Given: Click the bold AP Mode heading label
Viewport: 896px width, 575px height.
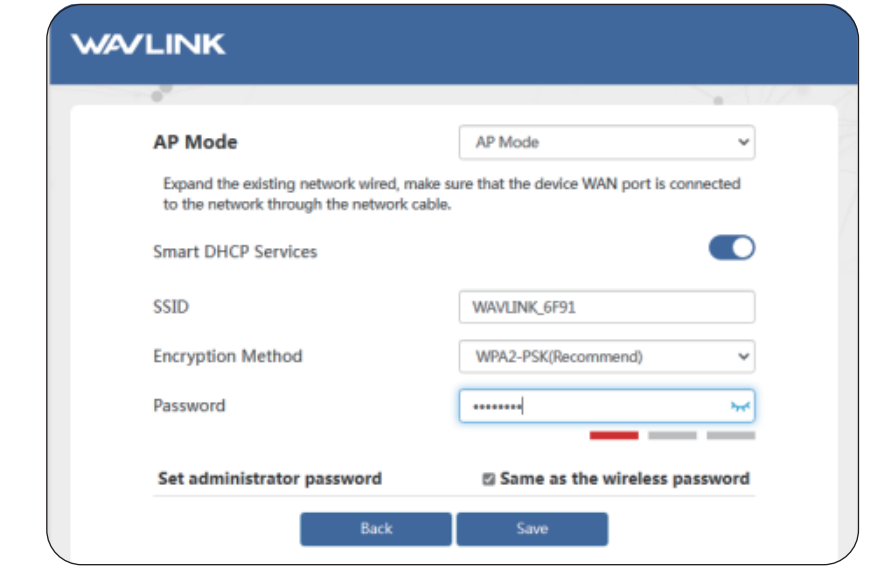Looking at the screenshot, I should [x=195, y=142].
